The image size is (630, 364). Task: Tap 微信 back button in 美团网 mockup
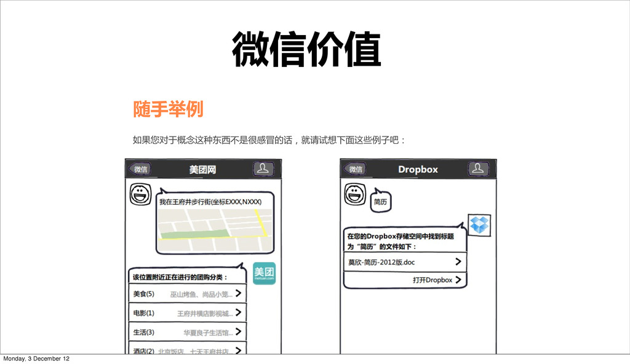click(140, 169)
